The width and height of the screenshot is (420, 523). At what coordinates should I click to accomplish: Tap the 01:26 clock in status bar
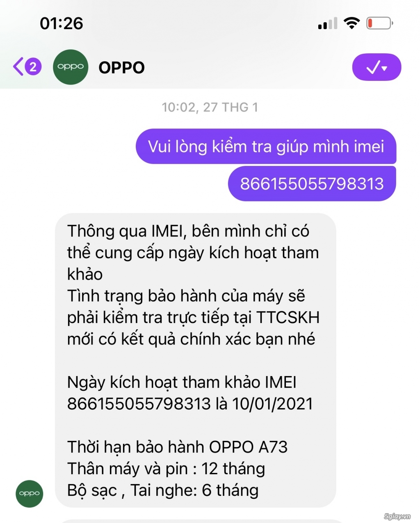(x=62, y=23)
